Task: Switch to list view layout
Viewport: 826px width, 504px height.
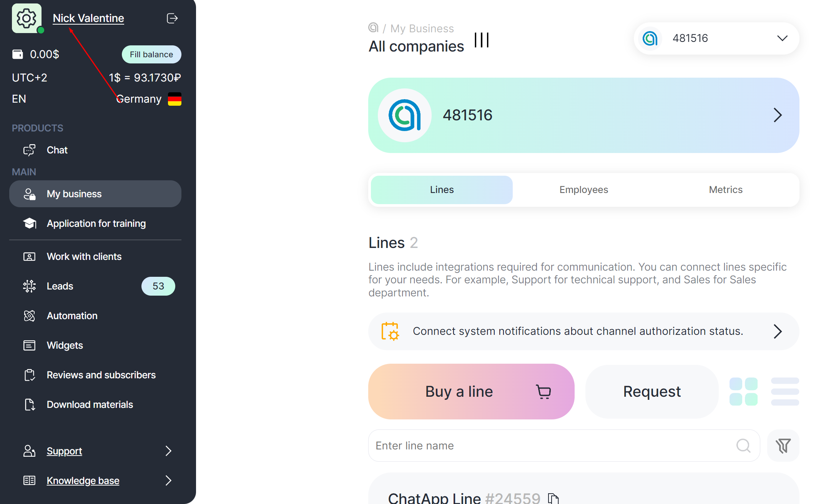Action: pos(785,391)
